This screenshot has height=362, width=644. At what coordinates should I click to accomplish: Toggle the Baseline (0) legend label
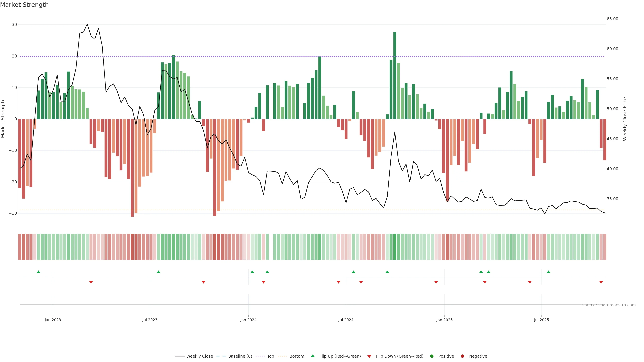coord(240,356)
